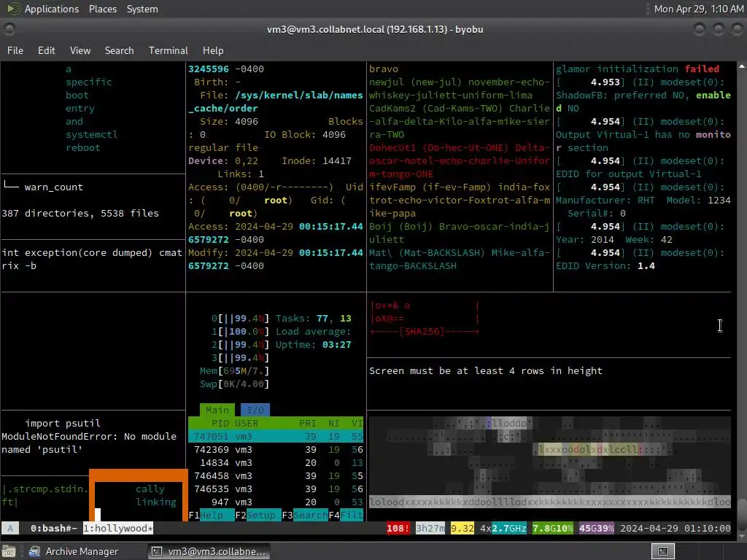The height and width of the screenshot is (560, 747).
Task: Sort by the PRI column header
Action: (x=307, y=424)
